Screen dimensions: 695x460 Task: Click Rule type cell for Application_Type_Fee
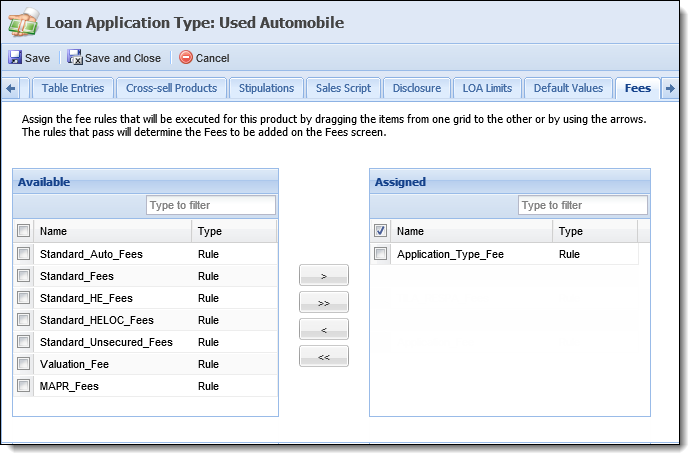pyautogui.click(x=569, y=254)
